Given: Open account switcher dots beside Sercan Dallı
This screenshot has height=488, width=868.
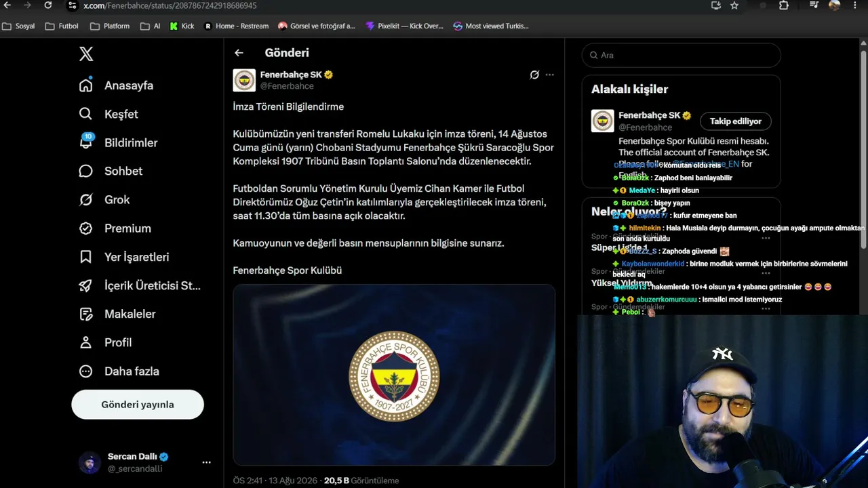Looking at the screenshot, I should click(206, 462).
